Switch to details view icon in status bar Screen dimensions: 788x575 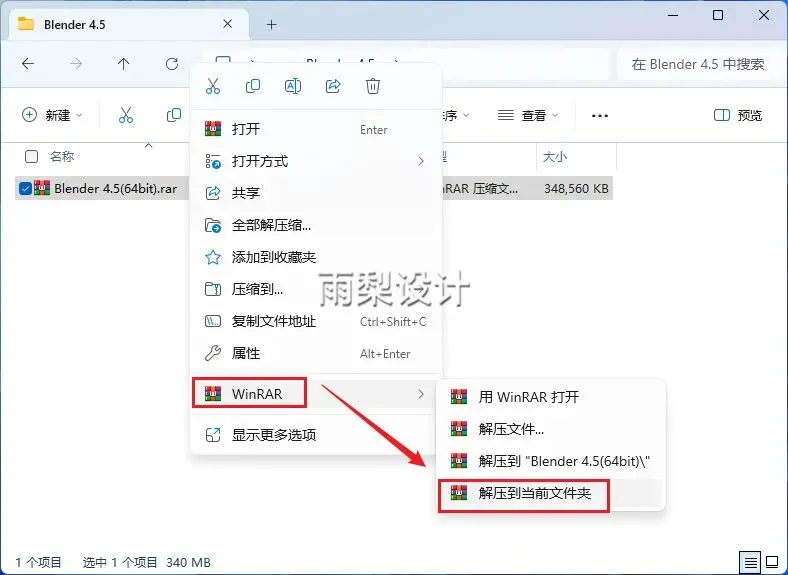point(750,562)
